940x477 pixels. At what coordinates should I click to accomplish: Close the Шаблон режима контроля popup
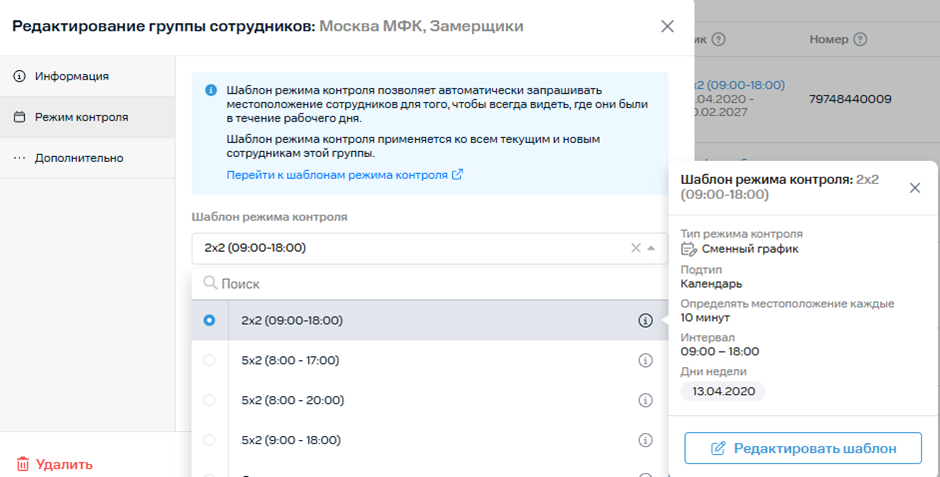click(914, 187)
